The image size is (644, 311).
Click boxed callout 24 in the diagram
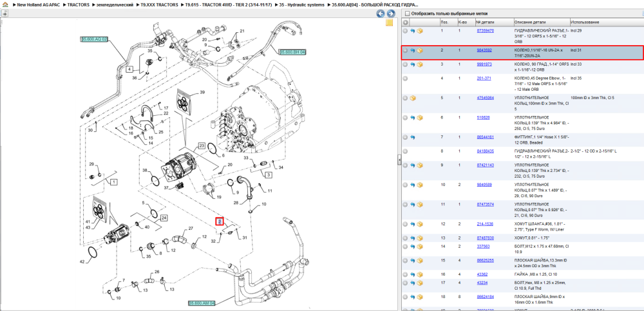[x=164, y=218]
